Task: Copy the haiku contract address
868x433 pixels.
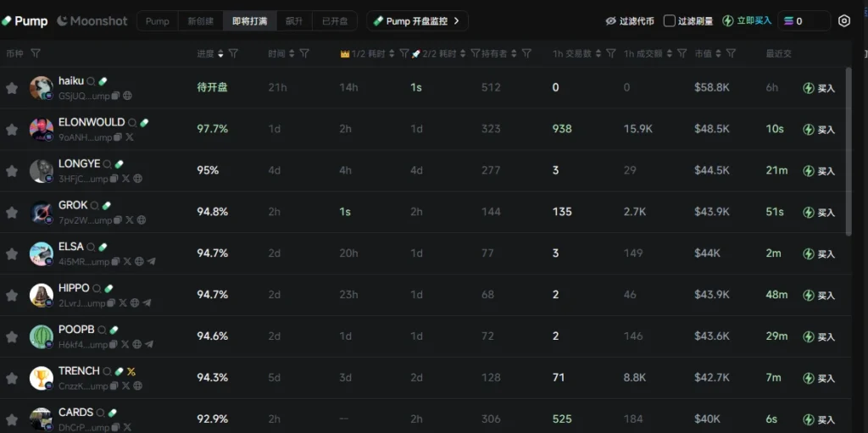Action: point(116,96)
